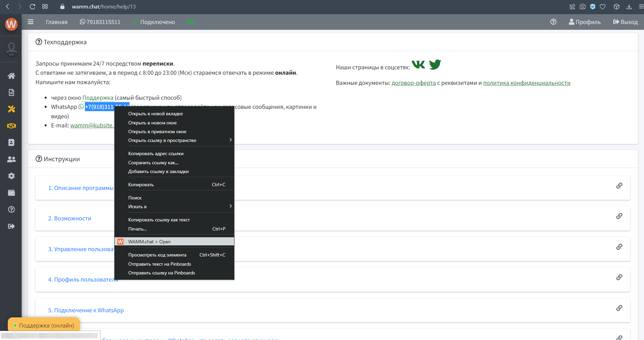Expand the 'Искать в' submenu

(x=174, y=207)
